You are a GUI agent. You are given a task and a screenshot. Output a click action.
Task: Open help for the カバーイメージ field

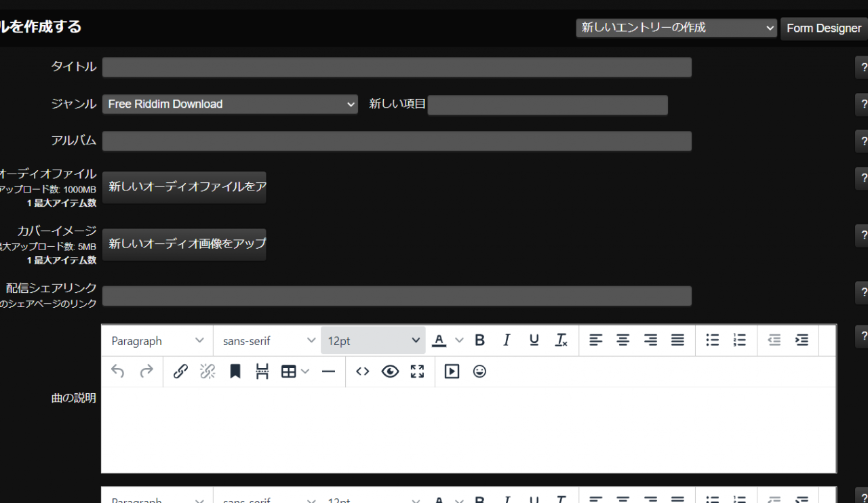click(x=862, y=235)
